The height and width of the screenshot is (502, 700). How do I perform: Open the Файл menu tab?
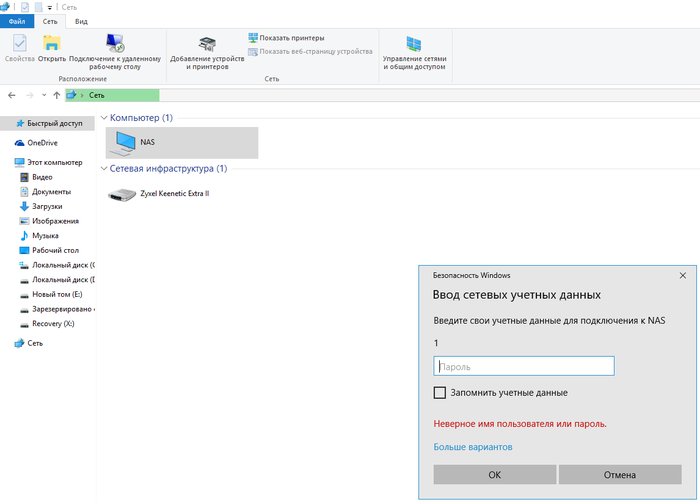pos(17,21)
